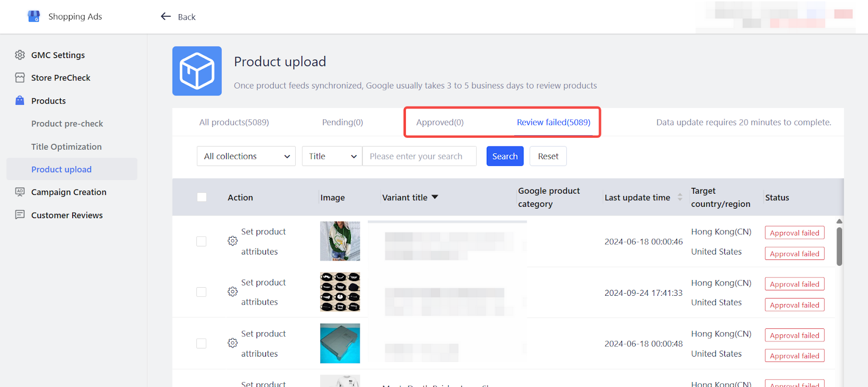This screenshot has height=387, width=868.
Task: Click timestamp 2024-09-24 17:41:33
Action: (643, 293)
